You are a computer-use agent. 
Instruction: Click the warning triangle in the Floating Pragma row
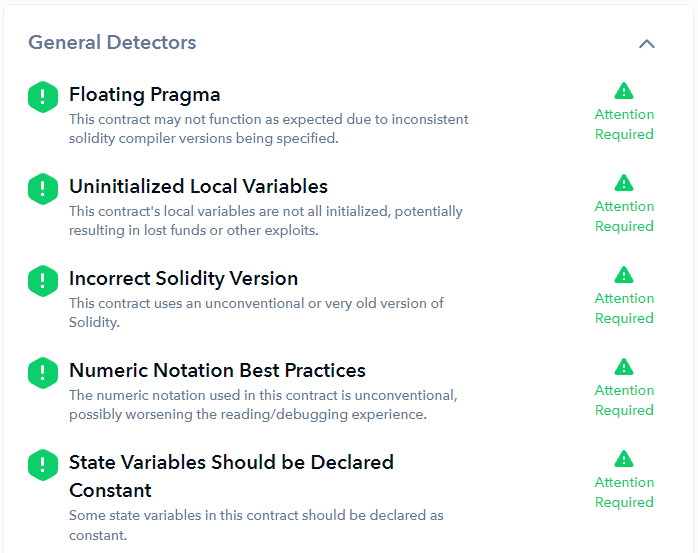point(624,91)
